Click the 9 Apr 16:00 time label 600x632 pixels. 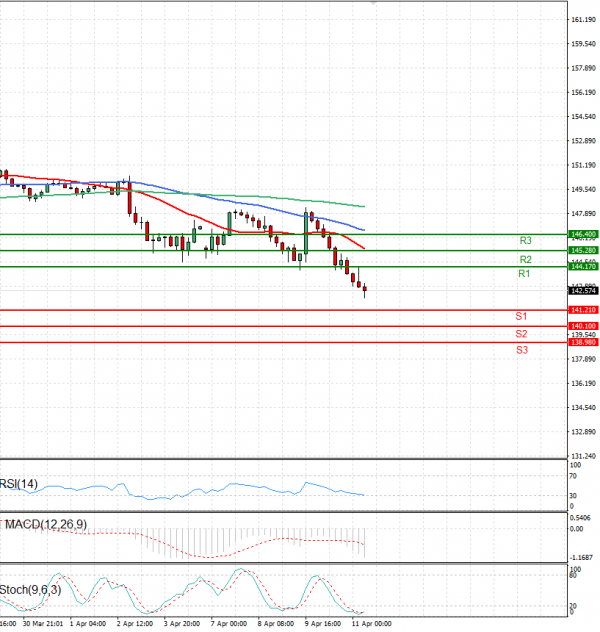tap(323, 624)
